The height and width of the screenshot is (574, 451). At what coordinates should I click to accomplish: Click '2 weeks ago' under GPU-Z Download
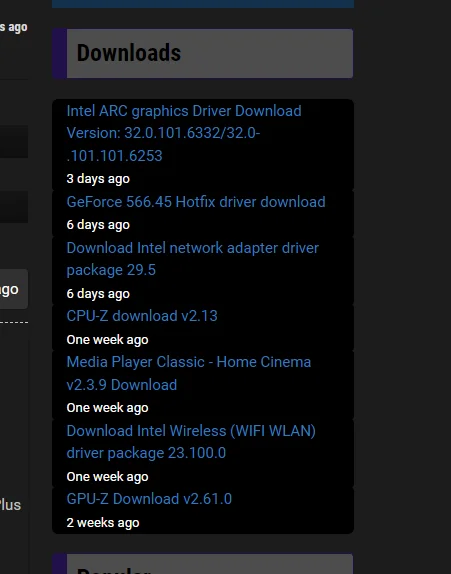pyautogui.click(x=103, y=523)
